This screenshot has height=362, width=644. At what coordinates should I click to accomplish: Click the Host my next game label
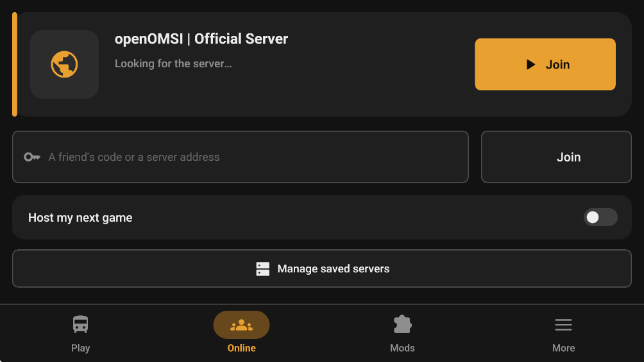[x=81, y=218]
